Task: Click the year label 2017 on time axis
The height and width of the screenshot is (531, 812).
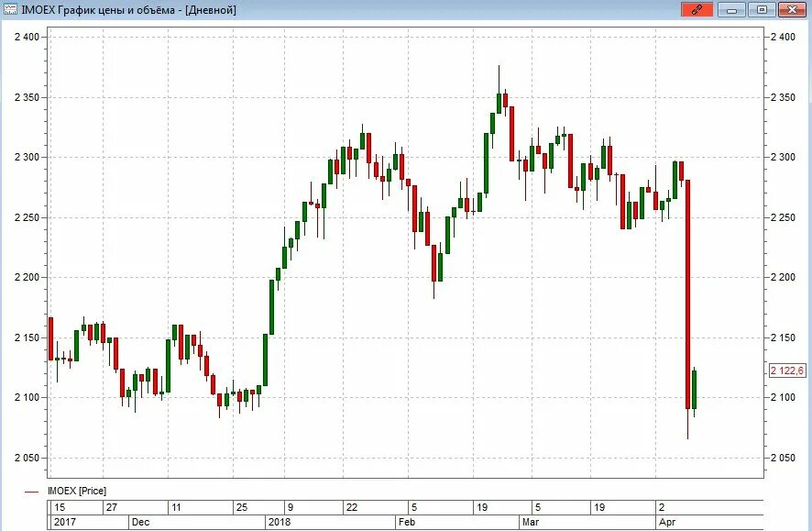Action: [x=65, y=522]
